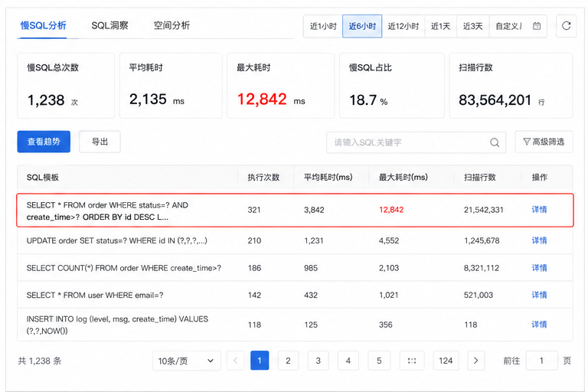The height and width of the screenshot is (392, 588).
Task: Click the 平均耗时(ms) column header
Action: (328, 177)
